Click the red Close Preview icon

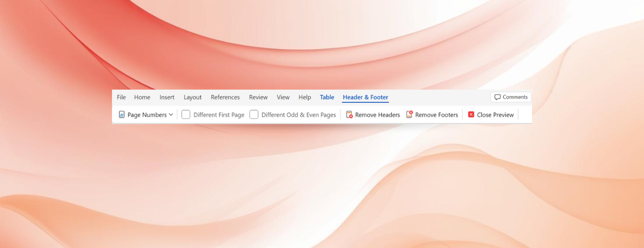[x=471, y=115]
